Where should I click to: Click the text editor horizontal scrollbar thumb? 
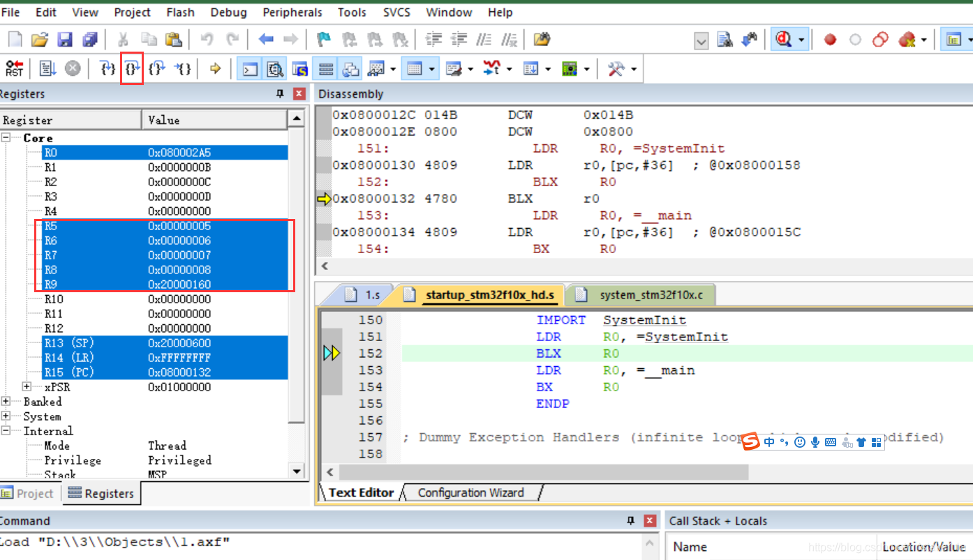coord(545,472)
